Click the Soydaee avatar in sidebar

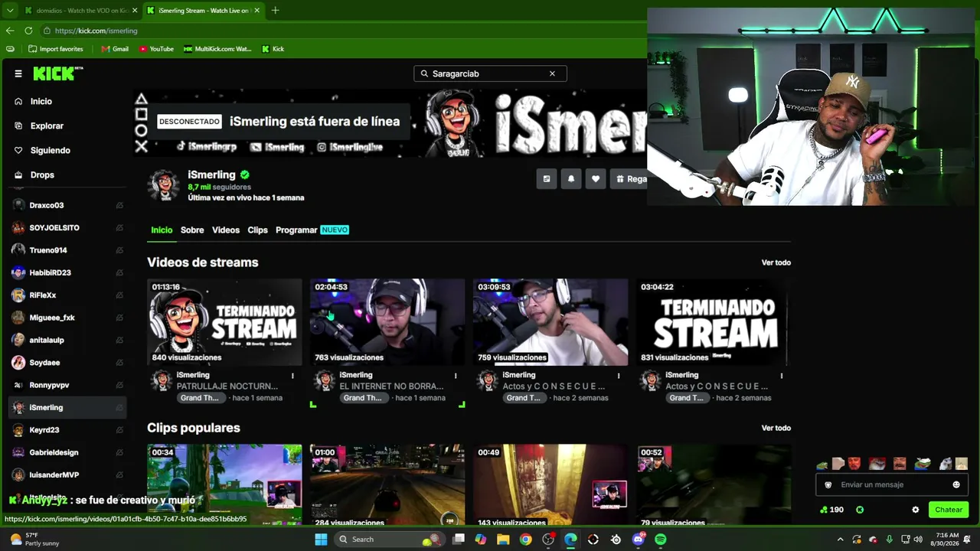coord(18,362)
